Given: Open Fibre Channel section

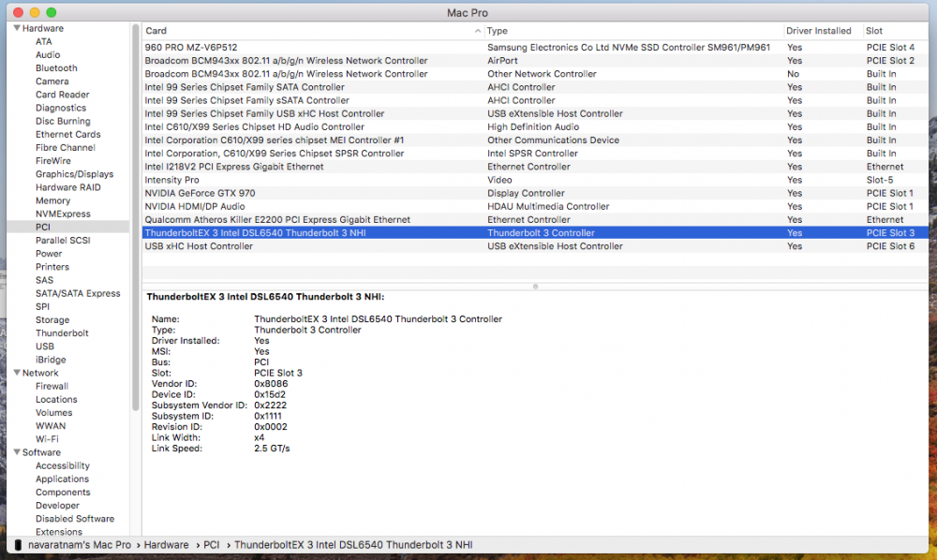Looking at the screenshot, I should tap(66, 147).
